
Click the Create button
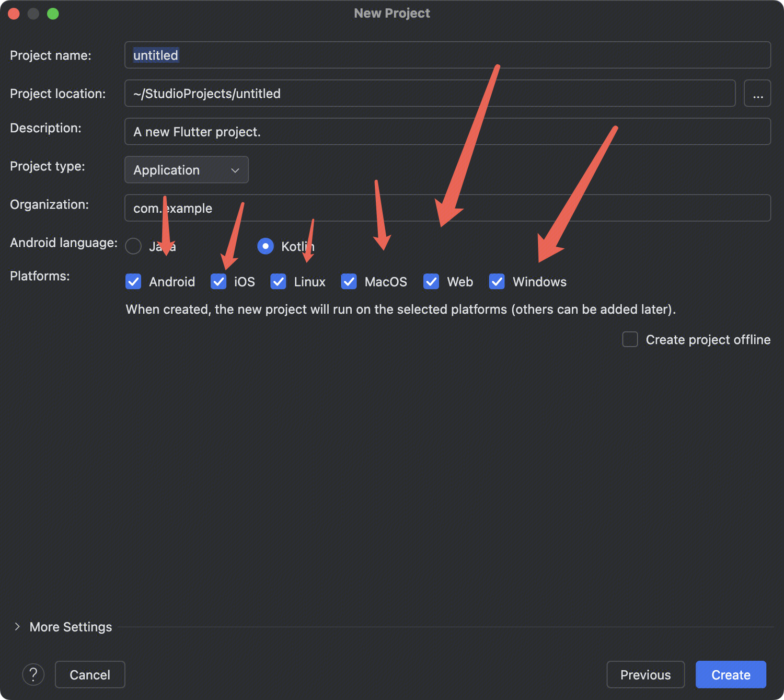pos(730,674)
